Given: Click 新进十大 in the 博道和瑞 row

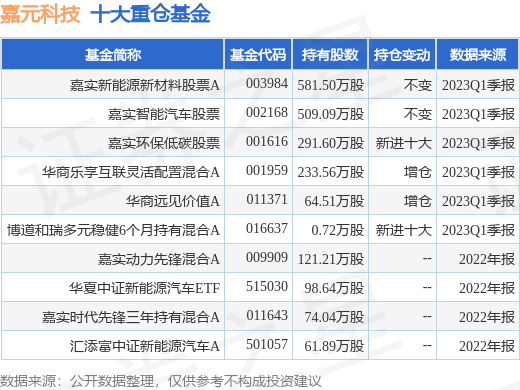Looking at the screenshot, I should 404,230.
